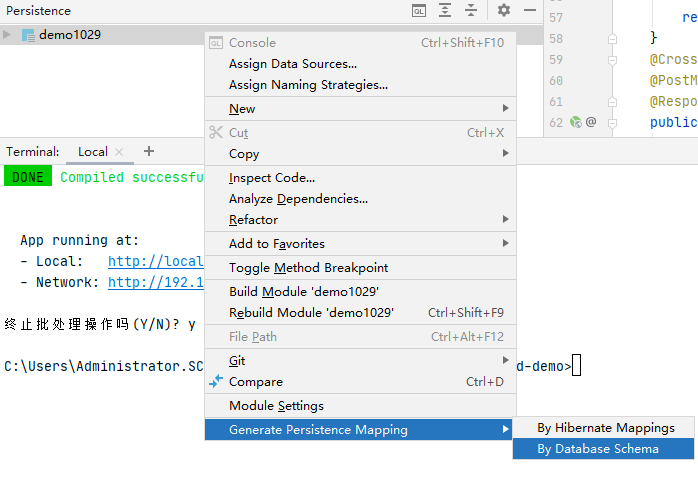The height and width of the screenshot is (479, 698).
Task: Click the web endpoint gutter icon on line 62
Action: (576, 122)
